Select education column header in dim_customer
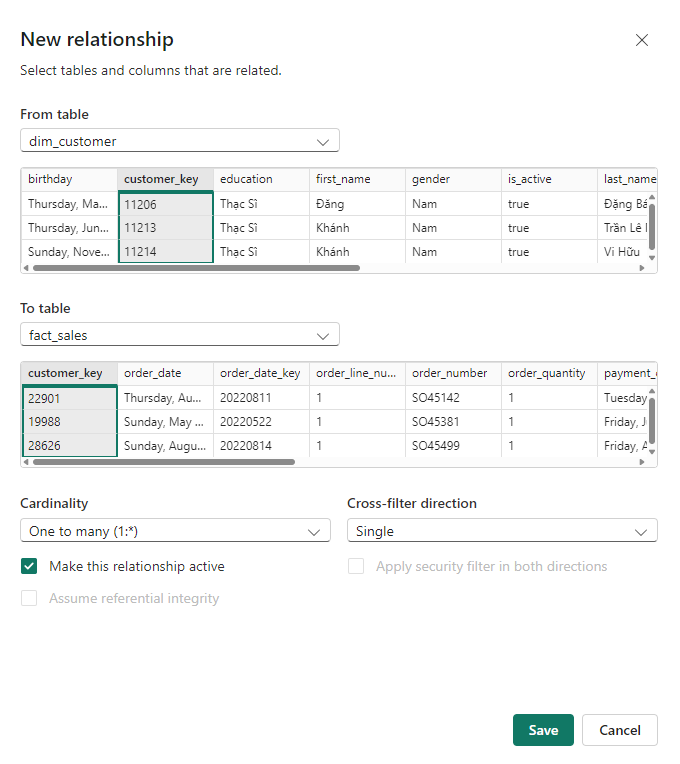This screenshot has width=680, height=764. [x=261, y=179]
